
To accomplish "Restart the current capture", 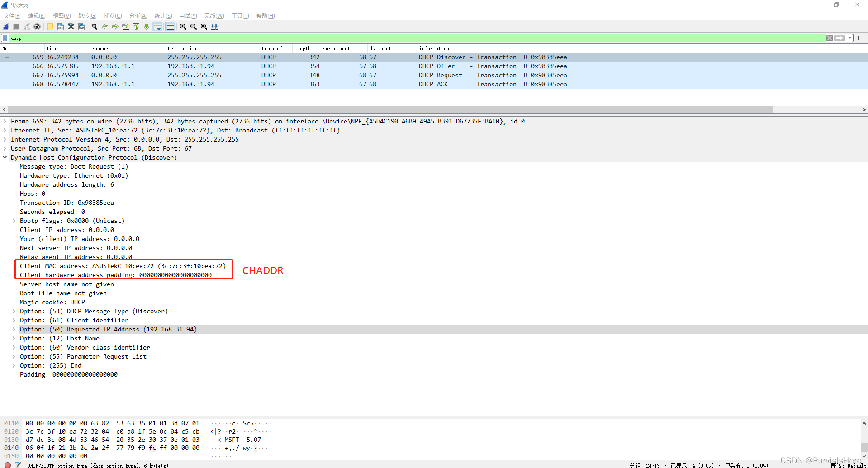I will pos(27,27).
